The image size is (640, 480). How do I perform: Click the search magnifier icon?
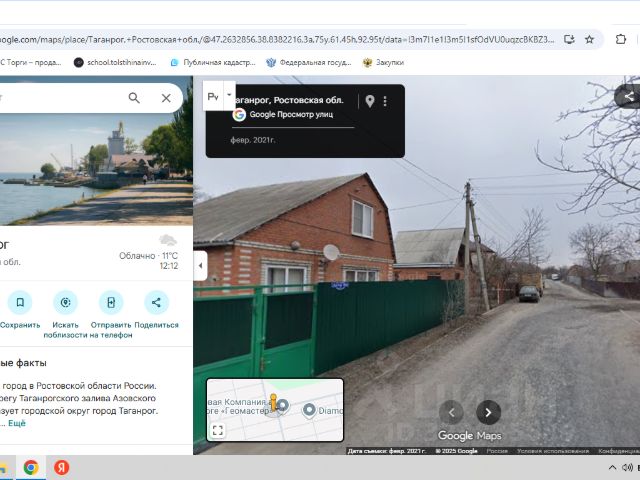coord(134,98)
